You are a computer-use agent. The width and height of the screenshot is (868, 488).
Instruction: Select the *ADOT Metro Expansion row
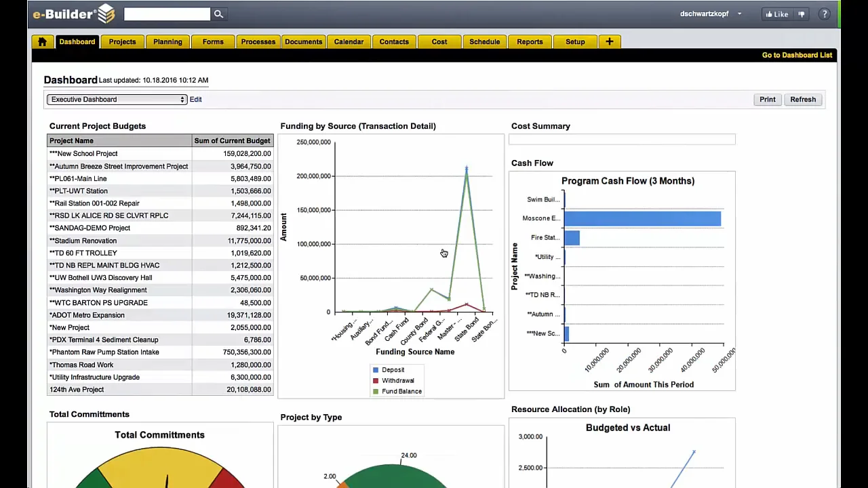click(160, 315)
